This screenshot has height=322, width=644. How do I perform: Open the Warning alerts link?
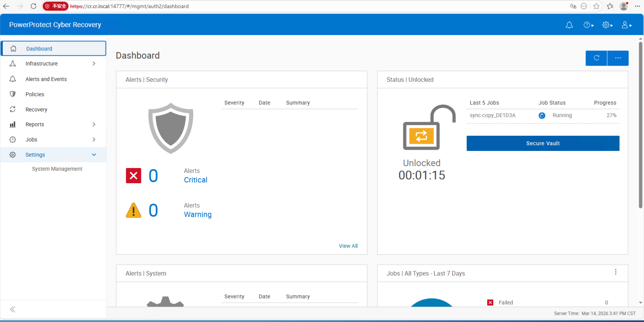198,215
